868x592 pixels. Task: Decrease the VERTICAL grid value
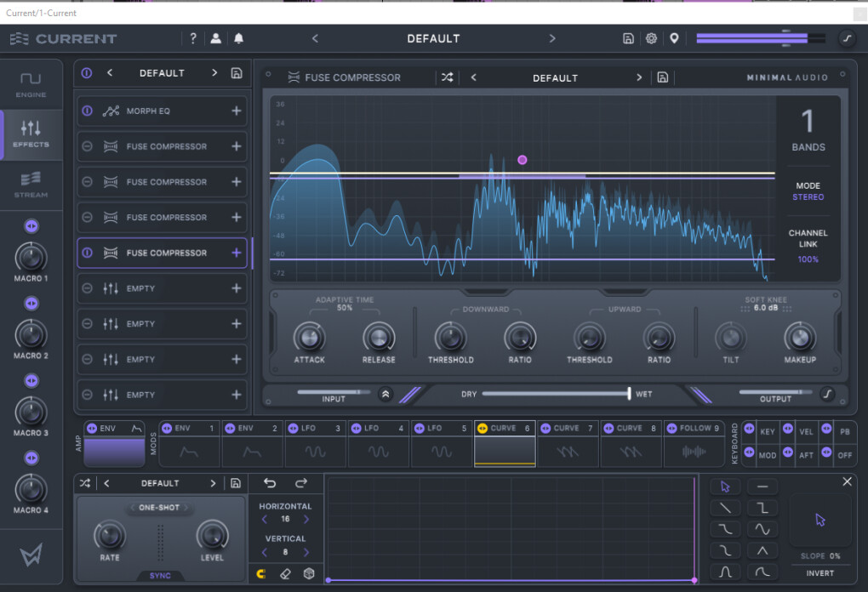tap(265, 552)
